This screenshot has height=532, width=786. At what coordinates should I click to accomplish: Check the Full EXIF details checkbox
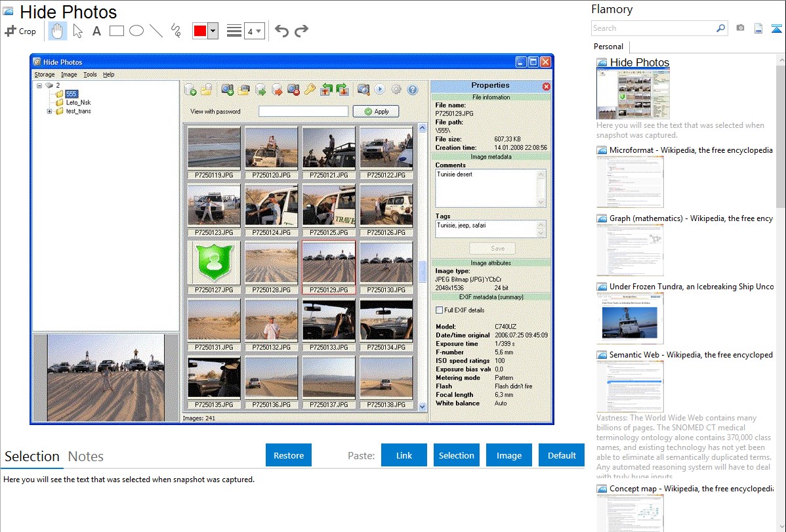(440, 310)
